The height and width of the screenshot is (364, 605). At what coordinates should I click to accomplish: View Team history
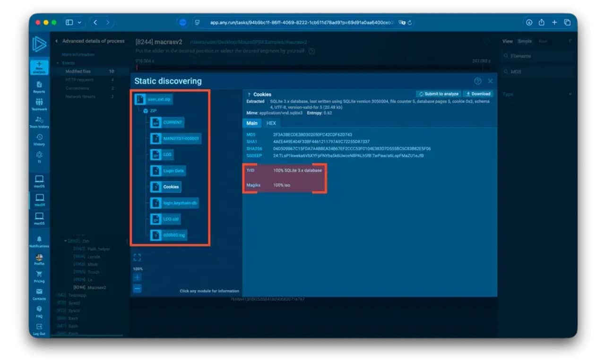coord(40,121)
